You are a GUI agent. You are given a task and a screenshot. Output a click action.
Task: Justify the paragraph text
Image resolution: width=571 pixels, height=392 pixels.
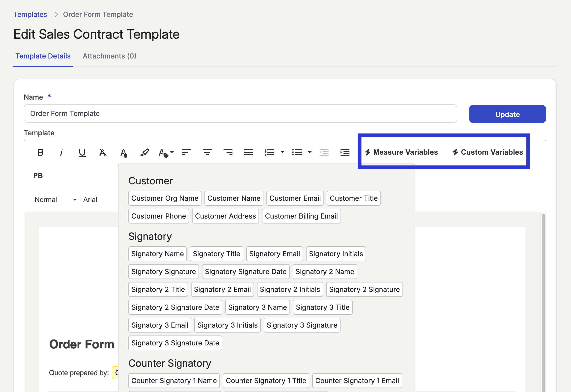249,152
